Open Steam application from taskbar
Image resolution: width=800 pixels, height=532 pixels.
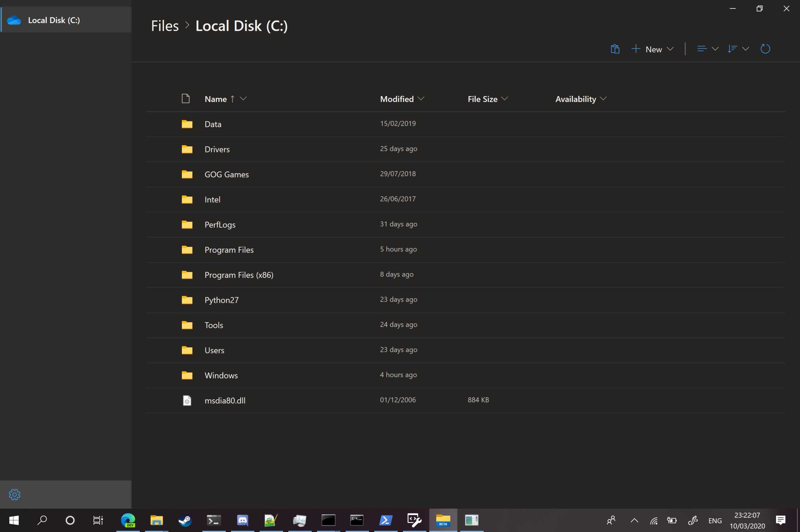184,520
